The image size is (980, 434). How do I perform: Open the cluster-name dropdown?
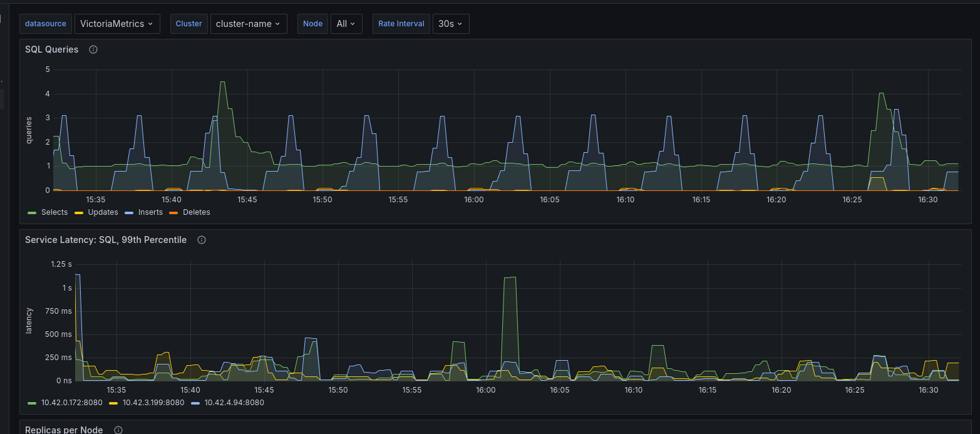tap(249, 24)
